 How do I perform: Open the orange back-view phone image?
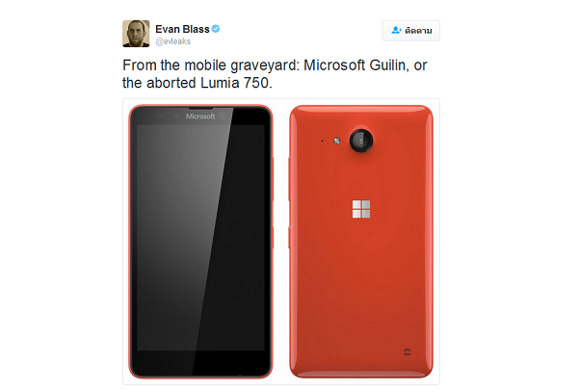tap(361, 242)
